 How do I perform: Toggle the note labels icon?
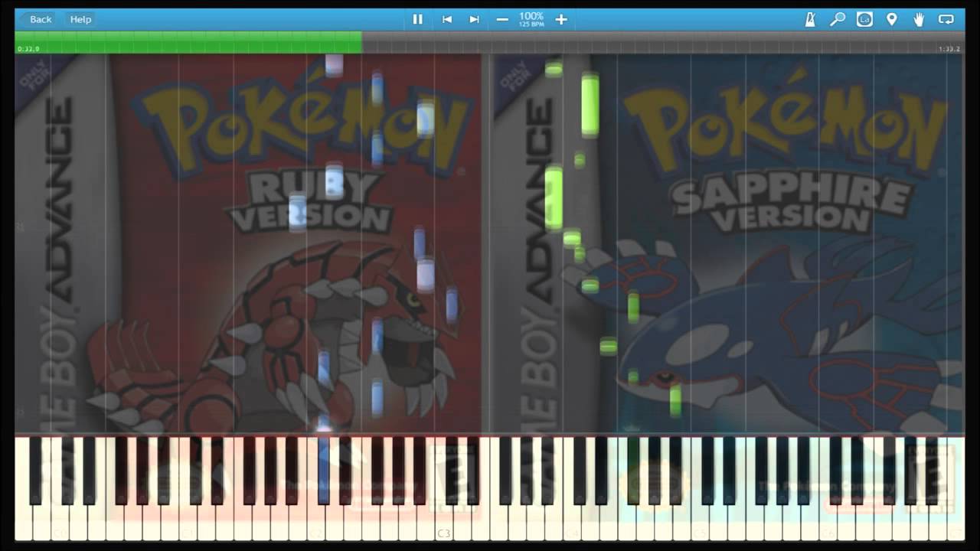(864, 19)
